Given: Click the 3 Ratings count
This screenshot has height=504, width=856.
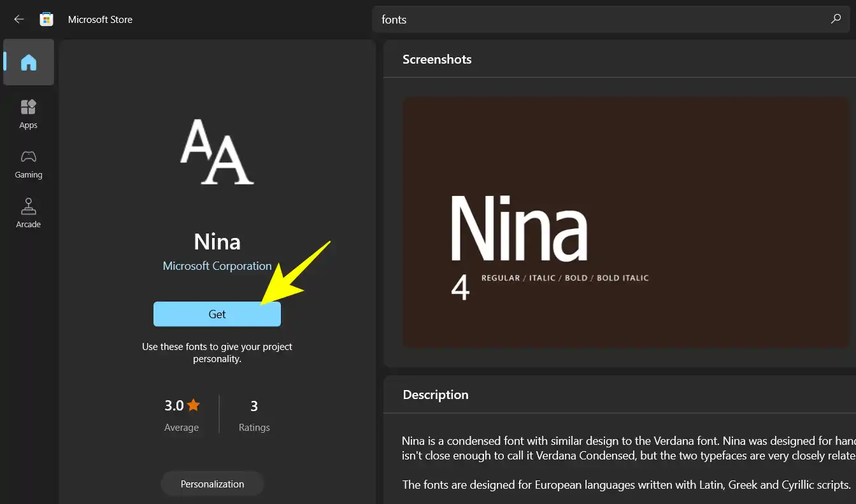Looking at the screenshot, I should click(x=254, y=414).
